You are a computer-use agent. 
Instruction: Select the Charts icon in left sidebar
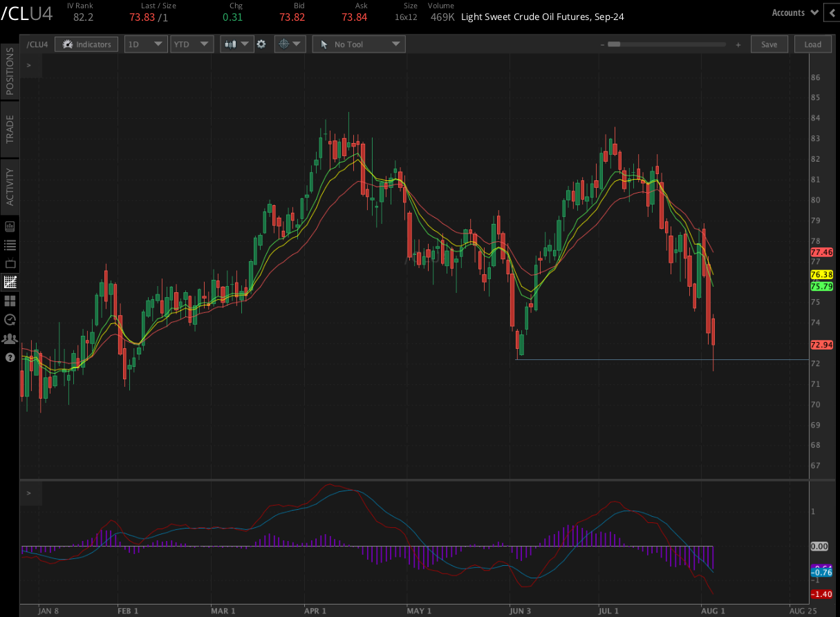tap(10, 282)
